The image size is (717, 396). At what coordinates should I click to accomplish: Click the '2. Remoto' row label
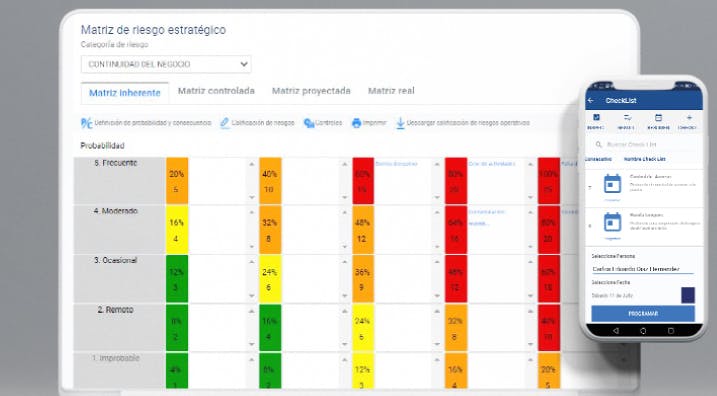point(116,310)
